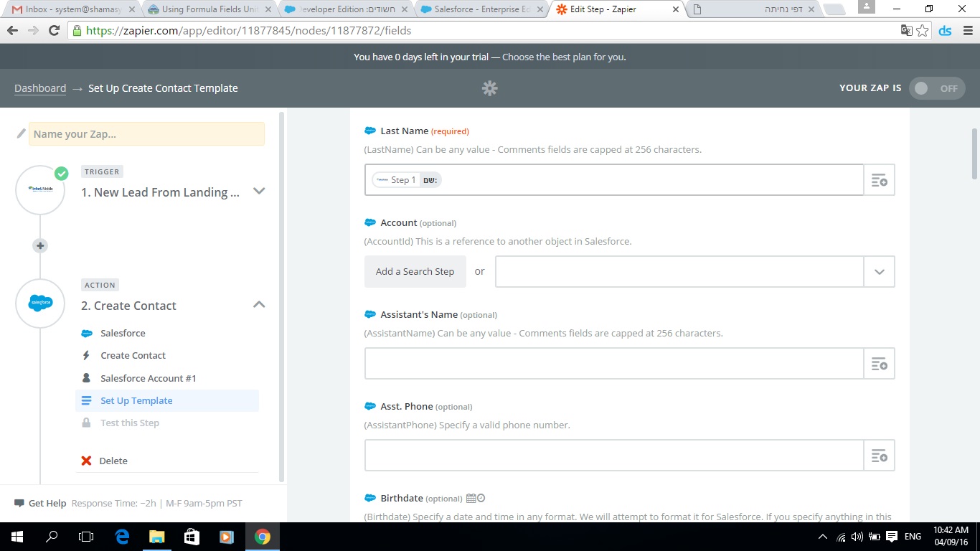The image size is (980, 551).
Task: Open the Salesforce sidebar item
Action: pos(123,333)
